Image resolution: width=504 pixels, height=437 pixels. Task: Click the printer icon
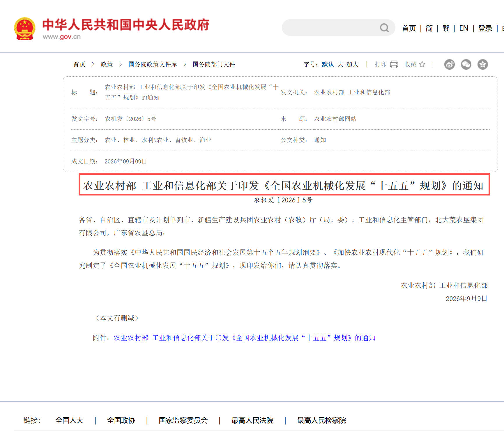click(394, 64)
